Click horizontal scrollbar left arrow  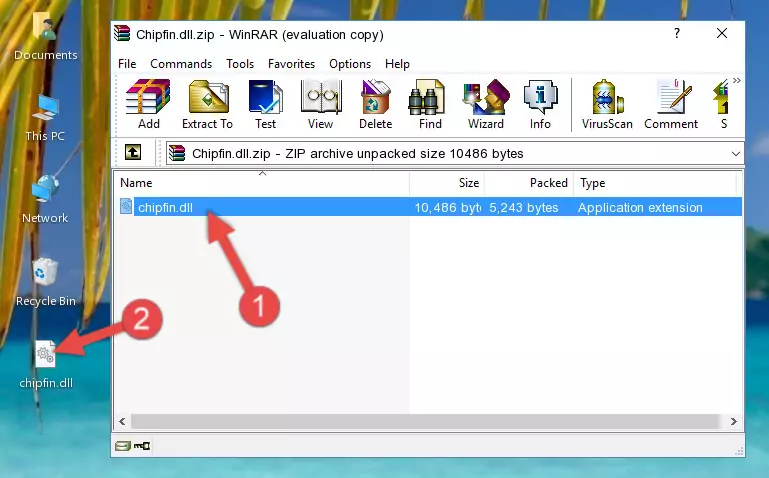pyautogui.click(x=122, y=421)
